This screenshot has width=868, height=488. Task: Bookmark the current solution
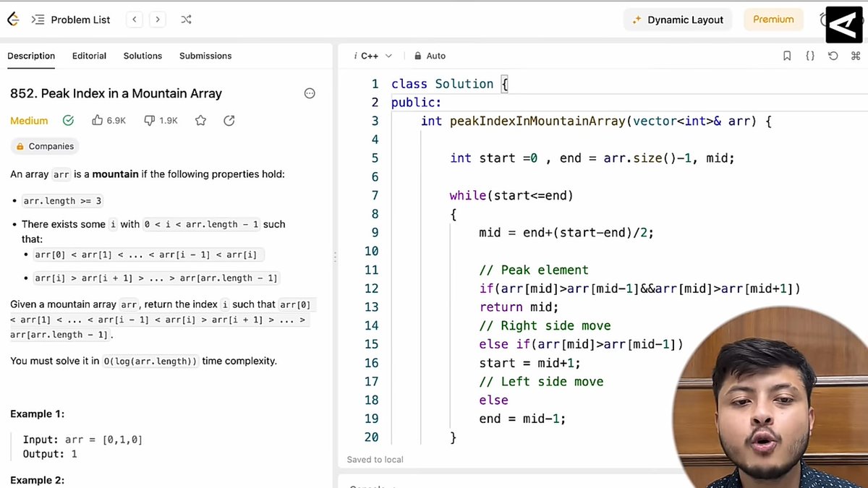tap(787, 56)
